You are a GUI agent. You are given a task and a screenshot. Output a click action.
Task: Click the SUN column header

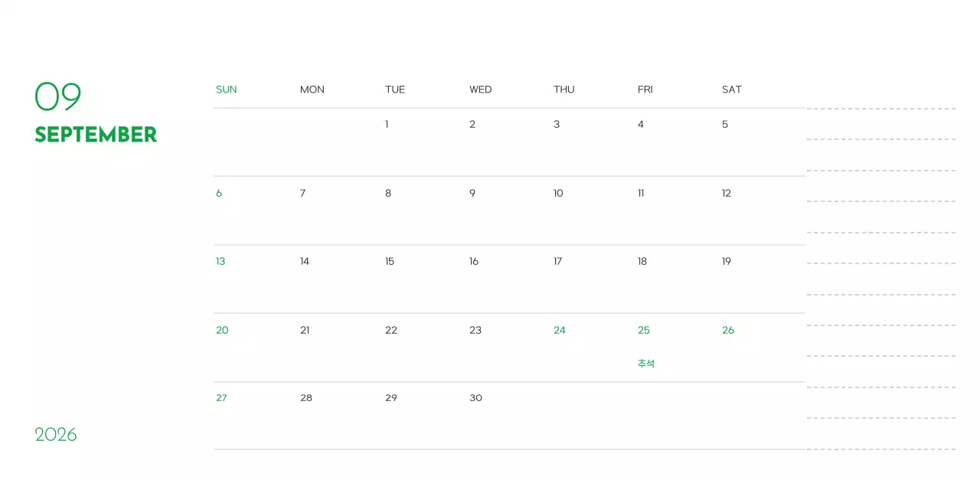click(x=227, y=90)
